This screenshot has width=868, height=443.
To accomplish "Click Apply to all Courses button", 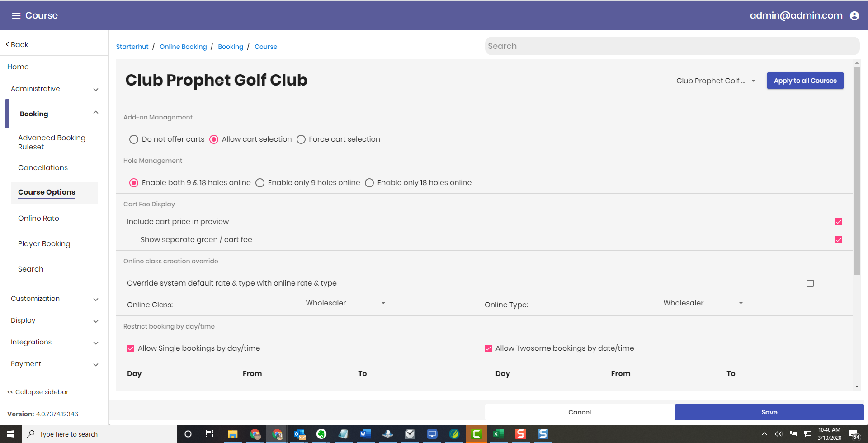I will (805, 81).
